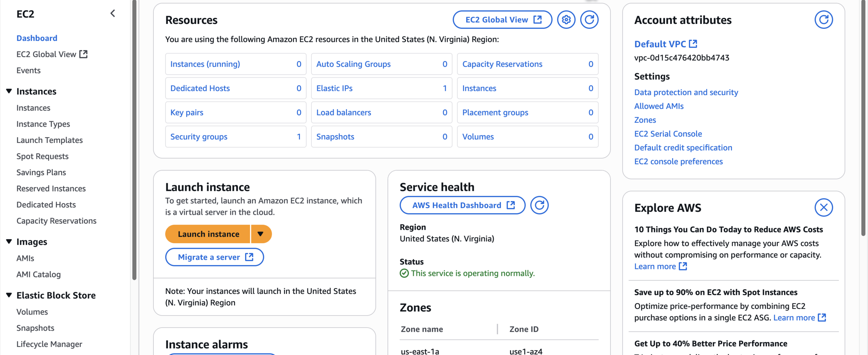Open AMIs in the sidebar
868x355 pixels.
click(25, 258)
